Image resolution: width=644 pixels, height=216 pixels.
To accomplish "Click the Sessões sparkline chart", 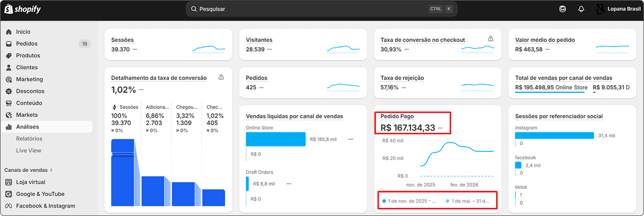I will point(209,49).
